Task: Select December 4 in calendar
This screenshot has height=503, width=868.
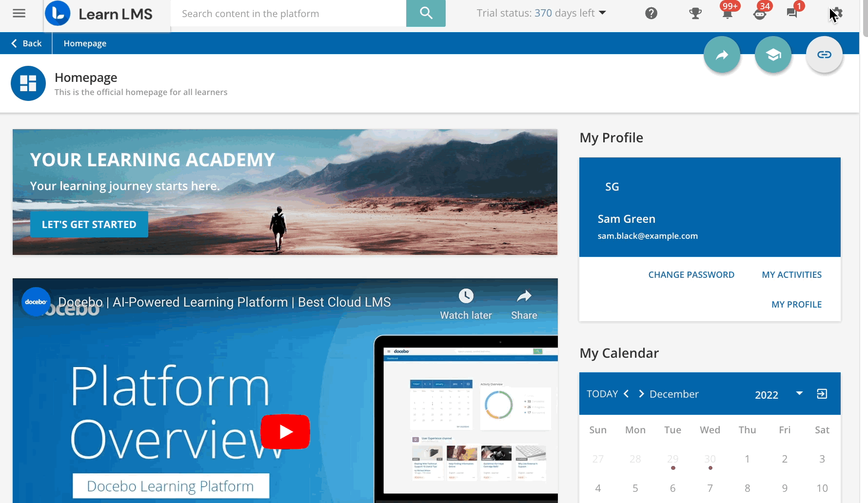Action: tap(598, 488)
